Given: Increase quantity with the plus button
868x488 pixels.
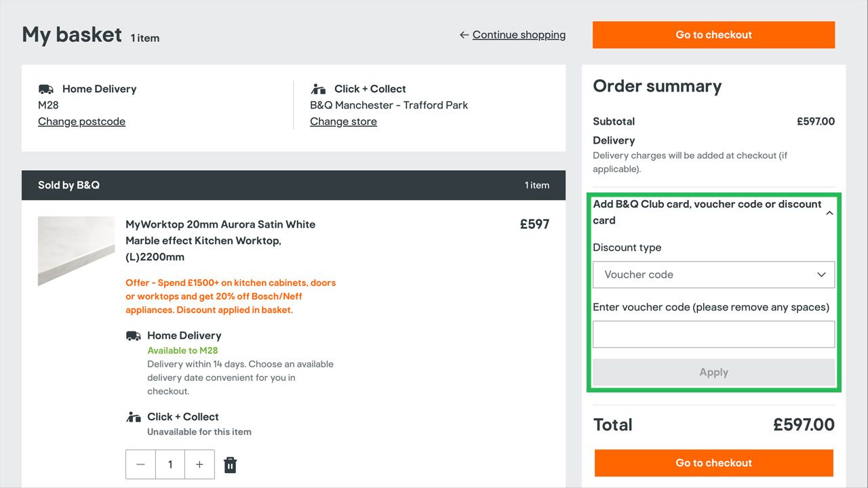Looking at the screenshot, I should pyautogui.click(x=199, y=464).
